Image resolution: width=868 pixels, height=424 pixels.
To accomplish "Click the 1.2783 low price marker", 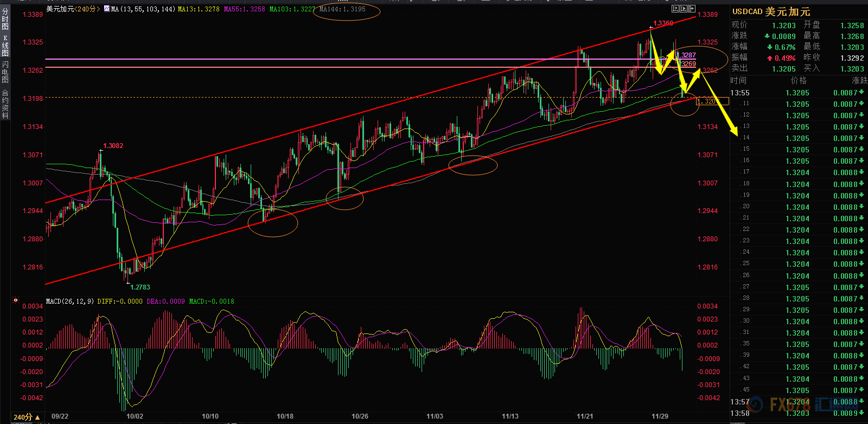I will [x=140, y=287].
